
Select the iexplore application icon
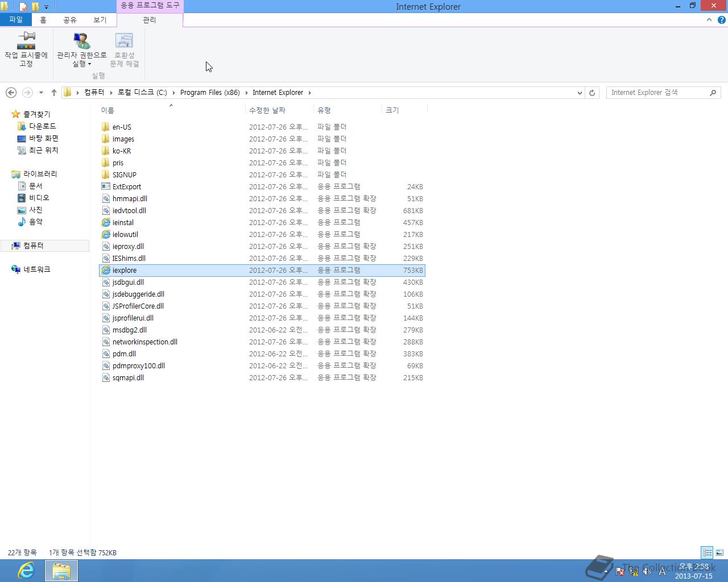[106, 270]
